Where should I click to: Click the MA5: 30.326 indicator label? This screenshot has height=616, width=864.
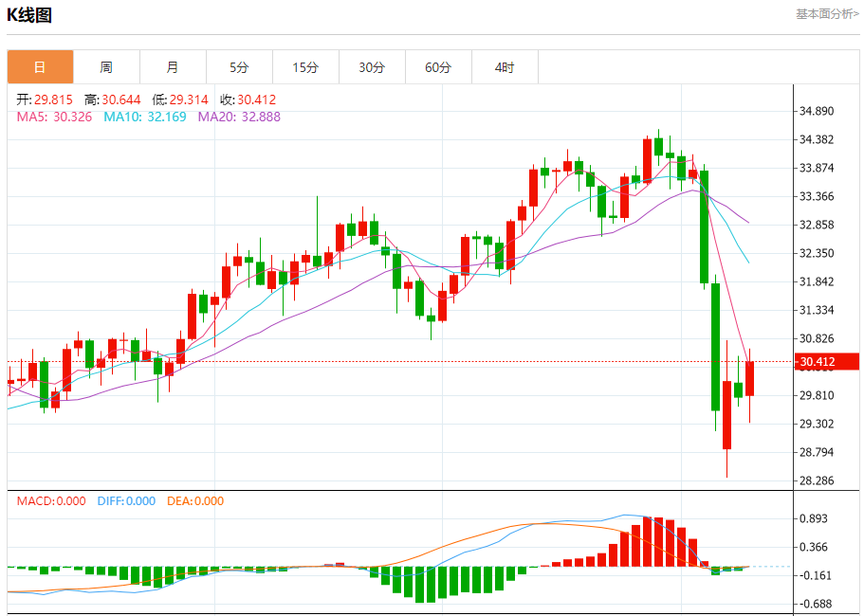[54, 117]
